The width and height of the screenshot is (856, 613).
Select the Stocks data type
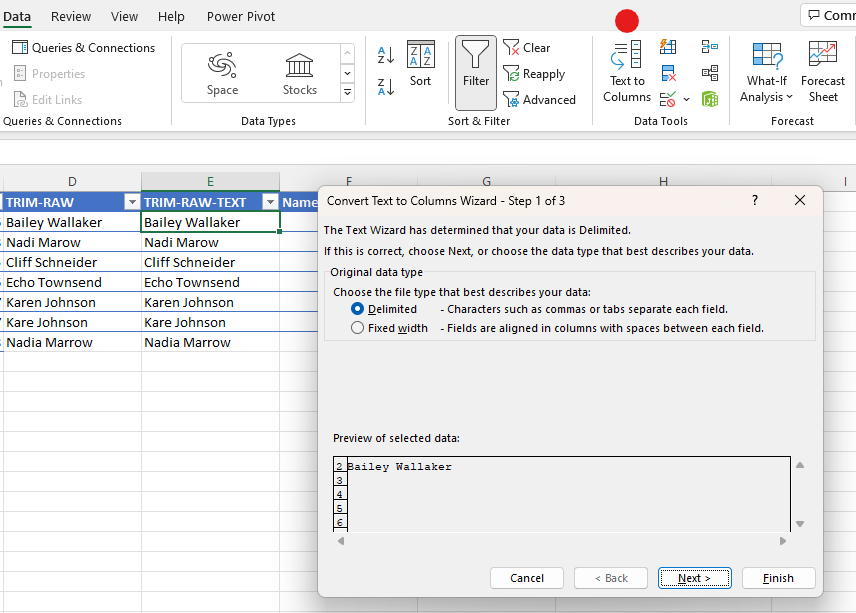click(299, 74)
